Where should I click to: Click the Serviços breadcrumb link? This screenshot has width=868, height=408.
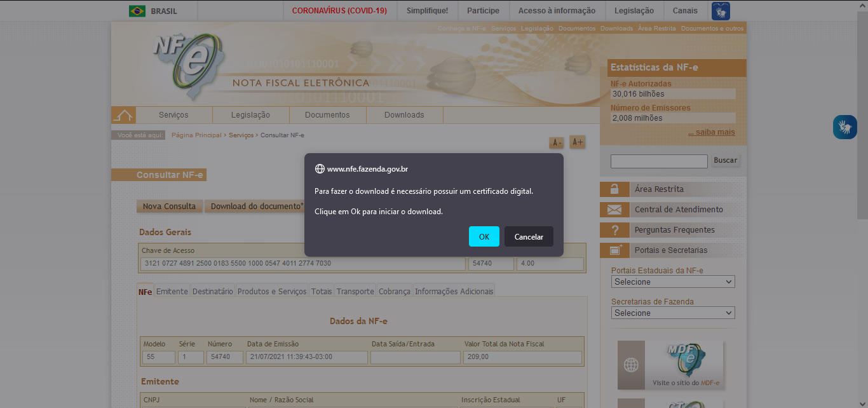pyautogui.click(x=241, y=135)
